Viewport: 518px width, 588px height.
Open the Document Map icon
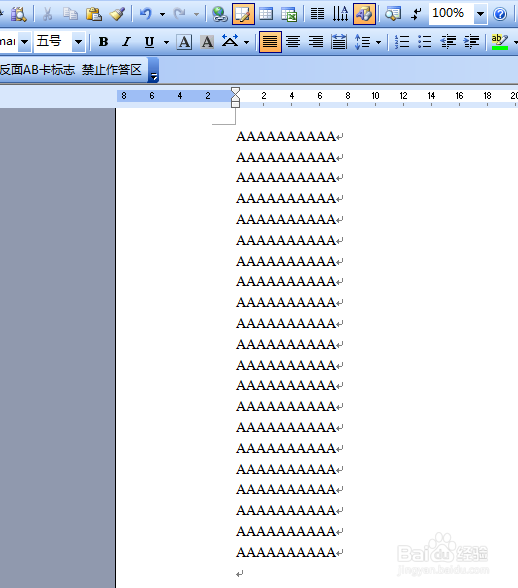(393, 14)
